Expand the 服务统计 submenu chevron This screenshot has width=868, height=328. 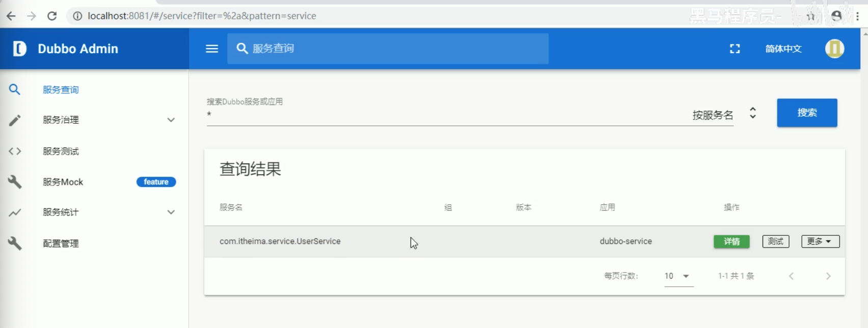pos(171,212)
